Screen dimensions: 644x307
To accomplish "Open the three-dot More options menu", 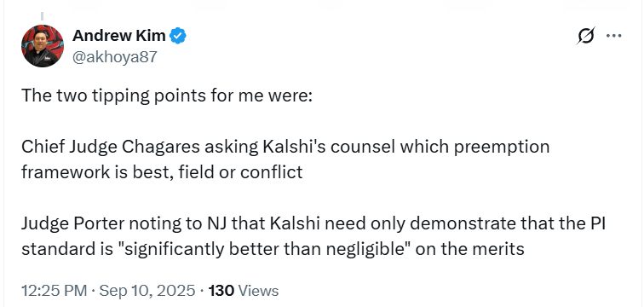I will [x=614, y=36].
